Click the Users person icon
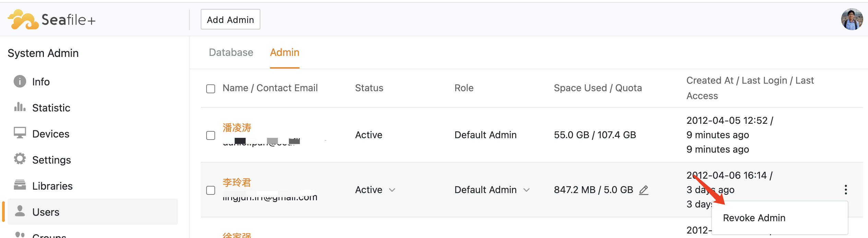Screen dimensions: 868x238 20,211
